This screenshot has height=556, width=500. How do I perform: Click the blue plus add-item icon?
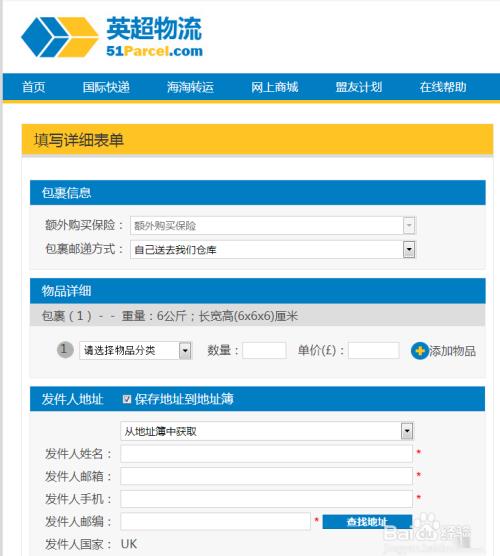(420, 351)
